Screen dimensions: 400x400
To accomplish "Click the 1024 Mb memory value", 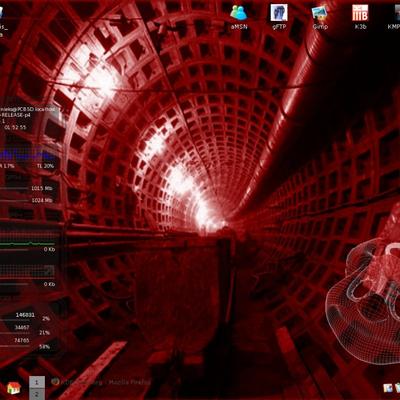I will [x=42, y=200].
